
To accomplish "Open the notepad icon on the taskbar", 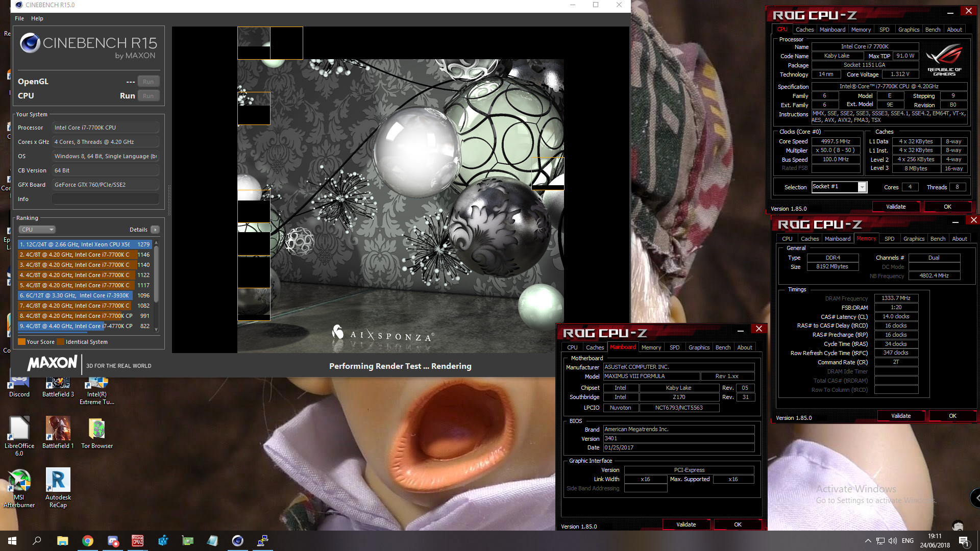I will [212, 541].
